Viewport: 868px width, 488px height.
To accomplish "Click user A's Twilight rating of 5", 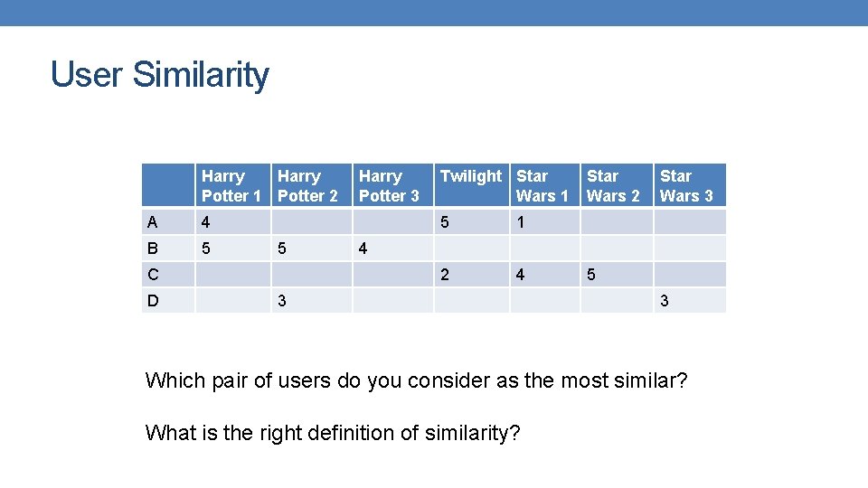I will pos(445,222).
